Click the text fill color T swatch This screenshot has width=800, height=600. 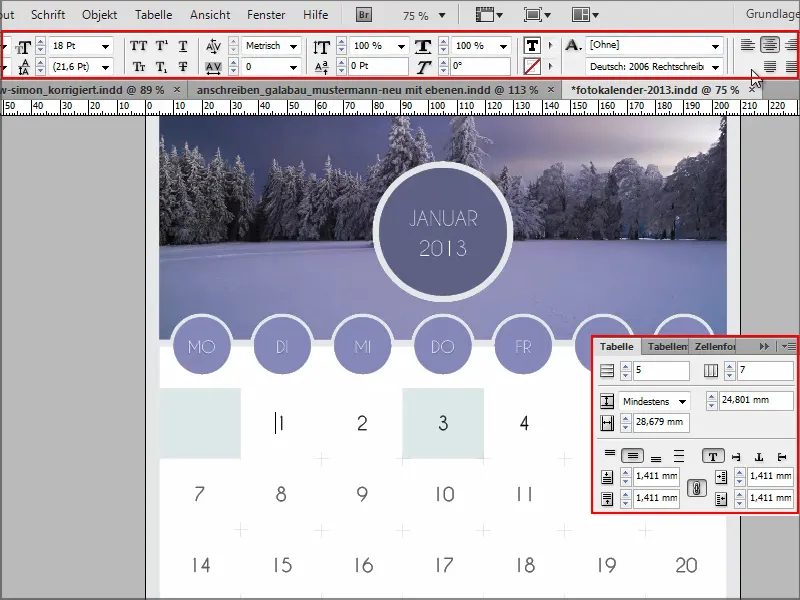coord(532,46)
